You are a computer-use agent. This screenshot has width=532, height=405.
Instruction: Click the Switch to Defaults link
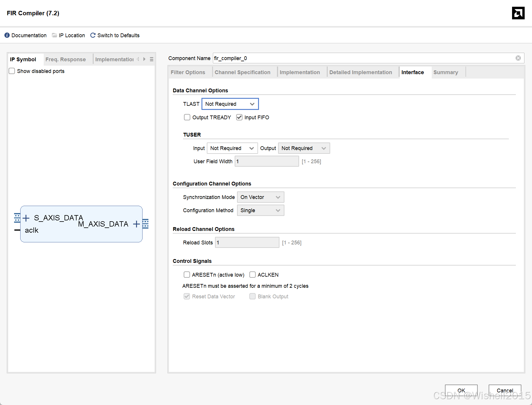[x=118, y=35]
